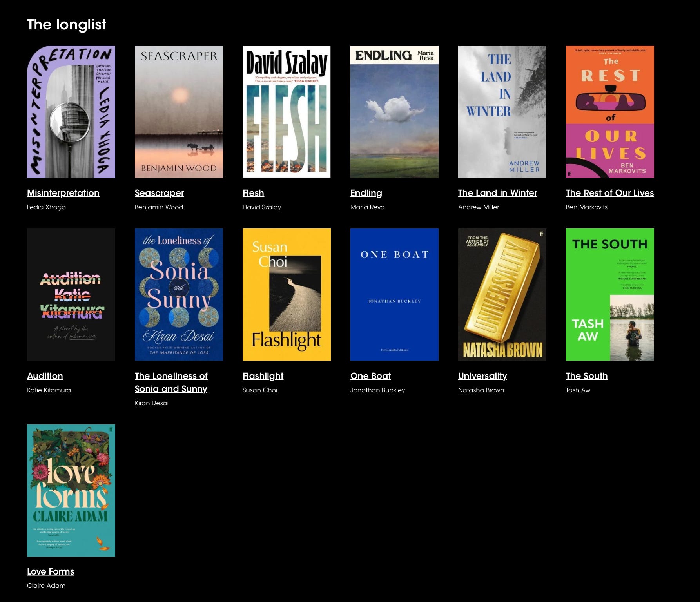Open the One Boat title link
This screenshot has width=700, height=602.
tap(370, 376)
